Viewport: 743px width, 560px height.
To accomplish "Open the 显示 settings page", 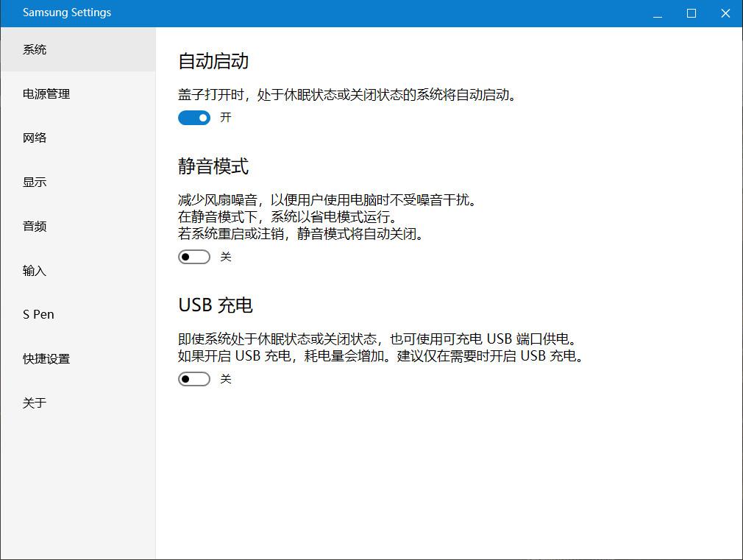I will [x=34, y=182].
